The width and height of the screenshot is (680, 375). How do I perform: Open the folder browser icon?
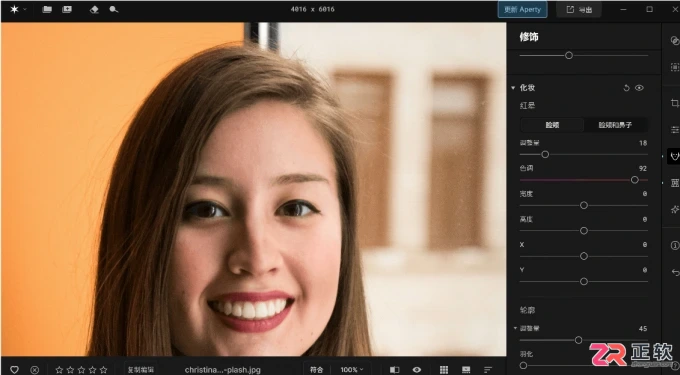[47, 9]
